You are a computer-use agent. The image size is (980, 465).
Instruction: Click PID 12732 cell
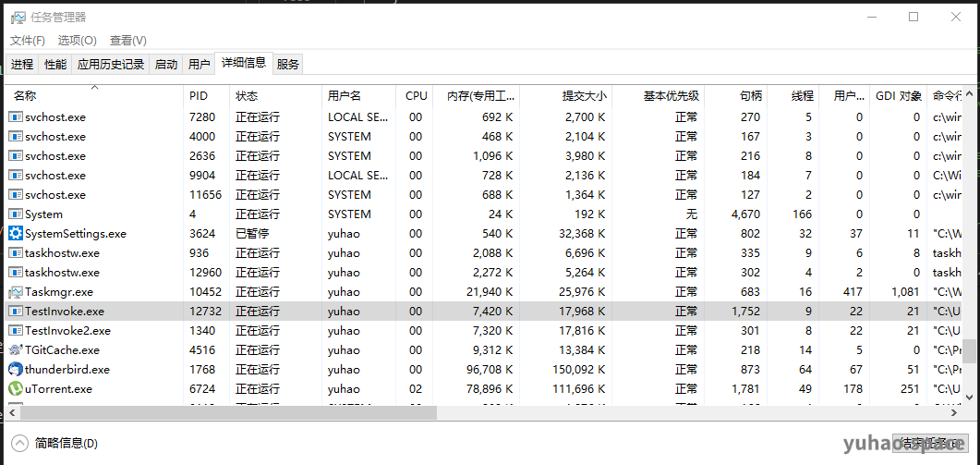pyautogui.click(x=205, y=311)
